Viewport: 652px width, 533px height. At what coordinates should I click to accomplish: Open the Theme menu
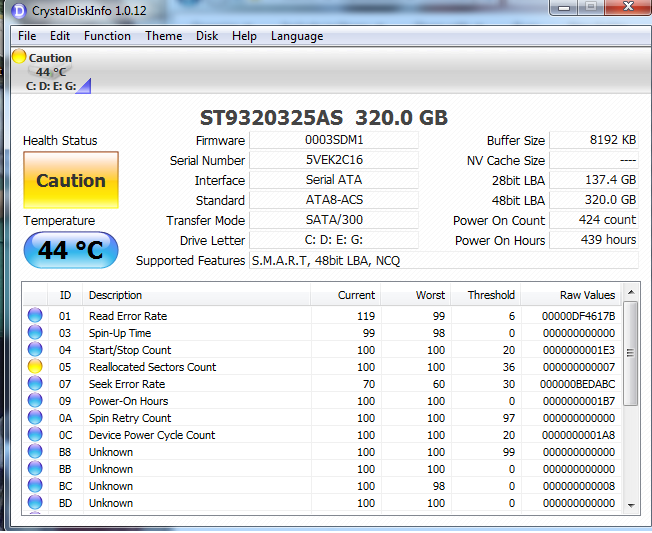(x=163, y=36)
